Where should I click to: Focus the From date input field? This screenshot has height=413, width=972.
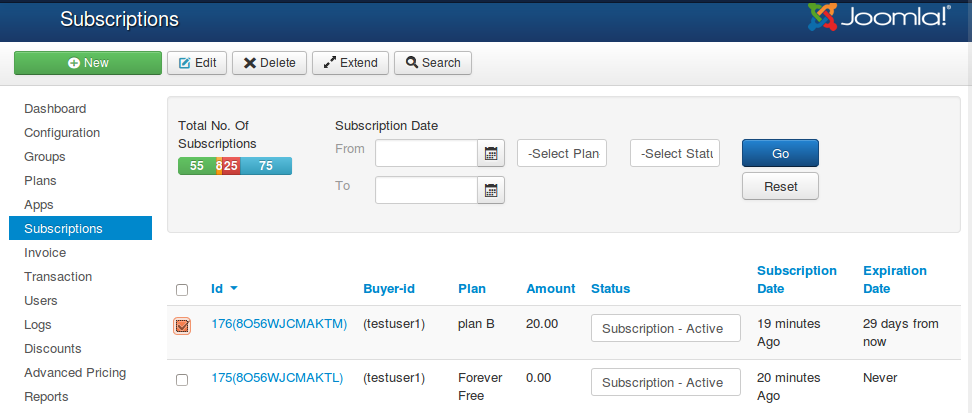[426, 153]
